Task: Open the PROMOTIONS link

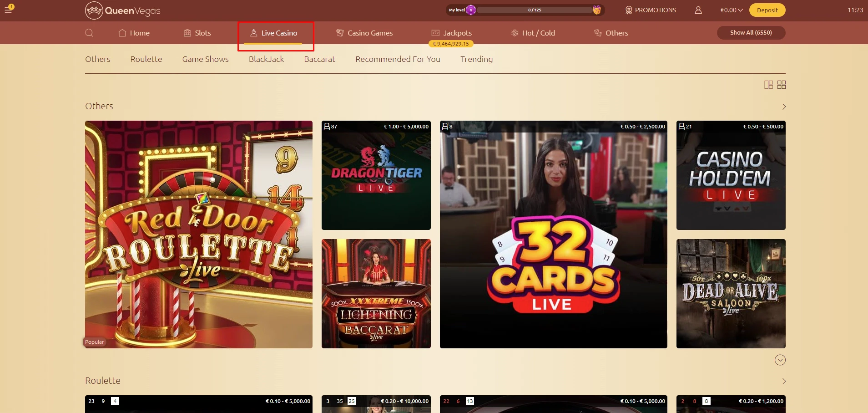Action: 651,10
